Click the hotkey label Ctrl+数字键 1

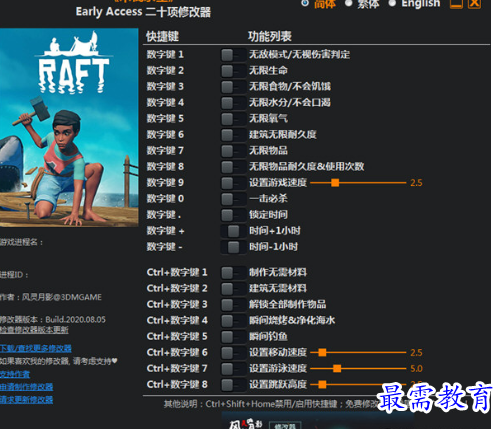click(177, 273)
